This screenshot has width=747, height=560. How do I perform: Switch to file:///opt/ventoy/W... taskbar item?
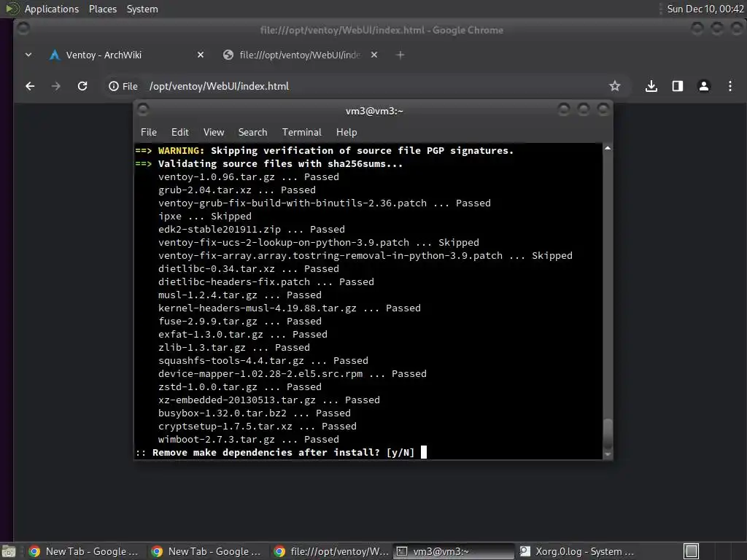click(x=332, y=551)
